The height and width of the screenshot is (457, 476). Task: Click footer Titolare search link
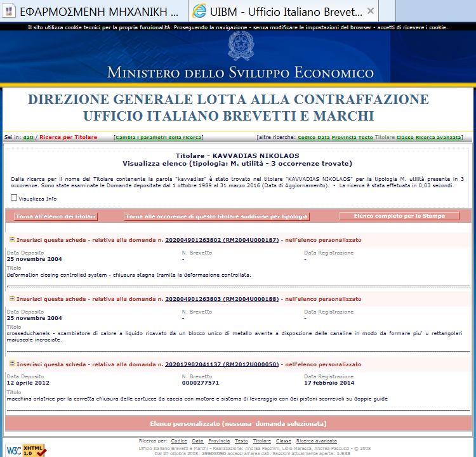point(261,441)
